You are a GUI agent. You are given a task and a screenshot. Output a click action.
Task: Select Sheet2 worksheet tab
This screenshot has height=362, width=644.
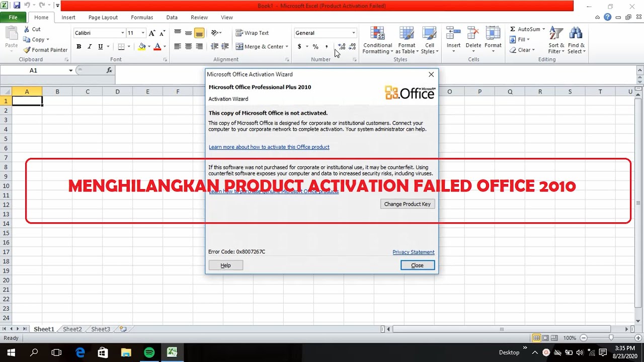(72, 329)
